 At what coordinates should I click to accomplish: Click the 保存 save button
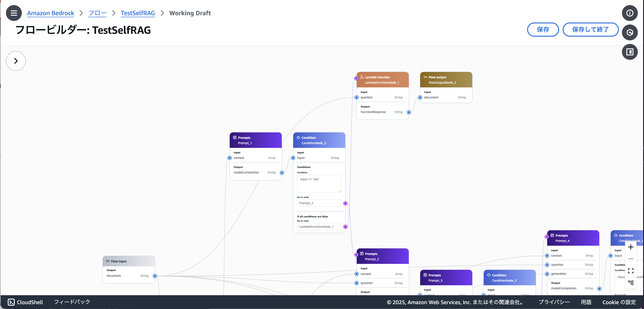click(x=543, y=30)
